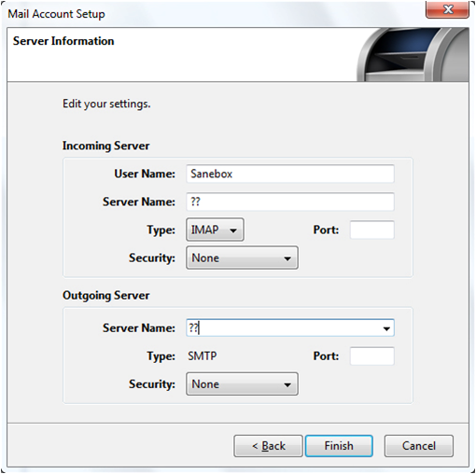Expand the Incoming Server Security dropdown
Screen dimensions: 476x474
click(x=242, y=258)
